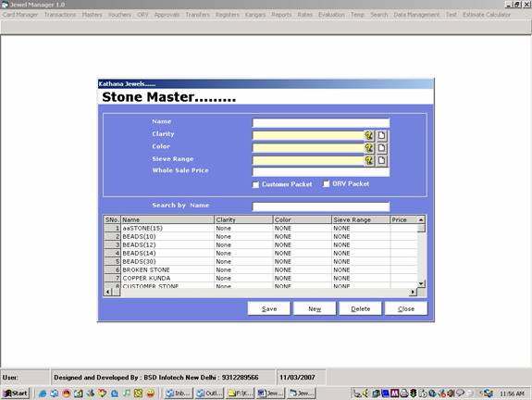Select the BROKEN STONE row
This screenshot has width=532, height=400.
261,269
